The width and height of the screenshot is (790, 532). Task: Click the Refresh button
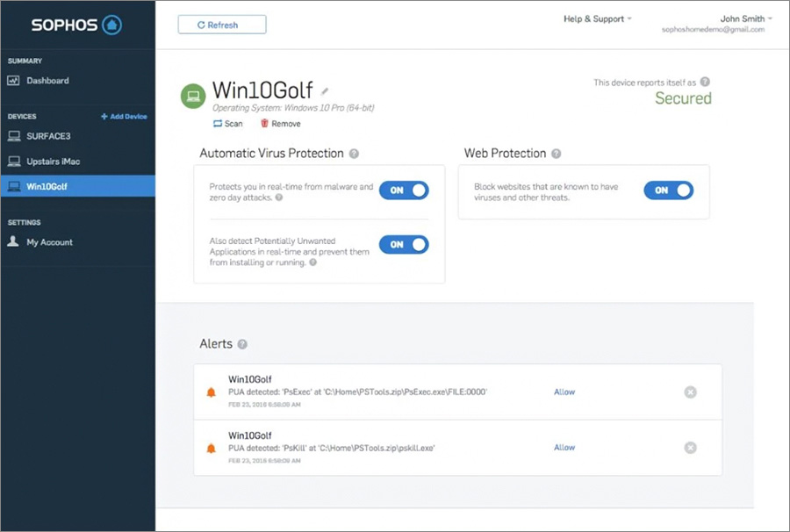coord(222,25)
